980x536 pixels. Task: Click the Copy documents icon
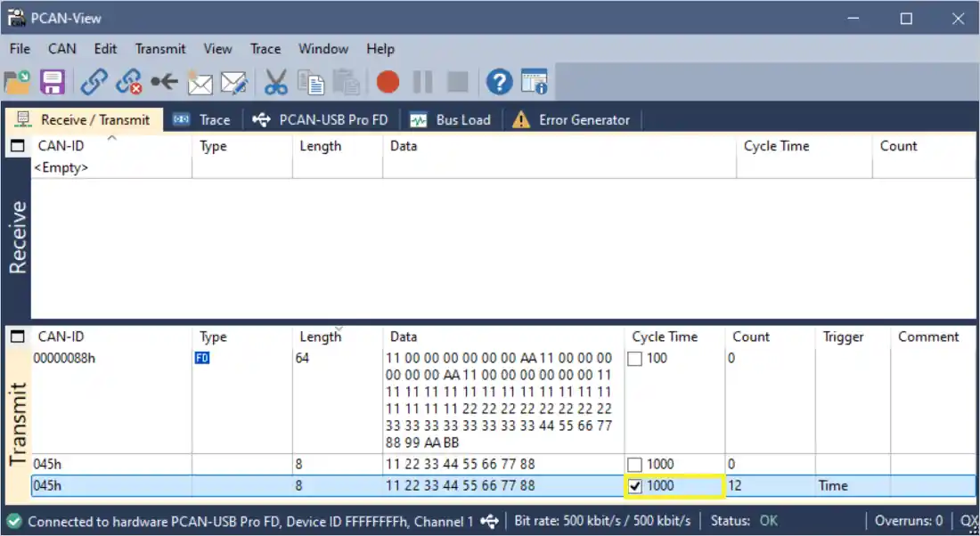click(311, 82)
